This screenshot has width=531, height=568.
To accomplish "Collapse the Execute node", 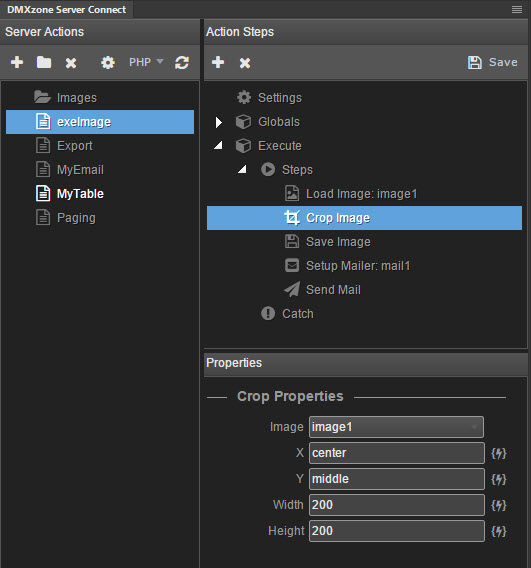I will (x=218, y=146).
